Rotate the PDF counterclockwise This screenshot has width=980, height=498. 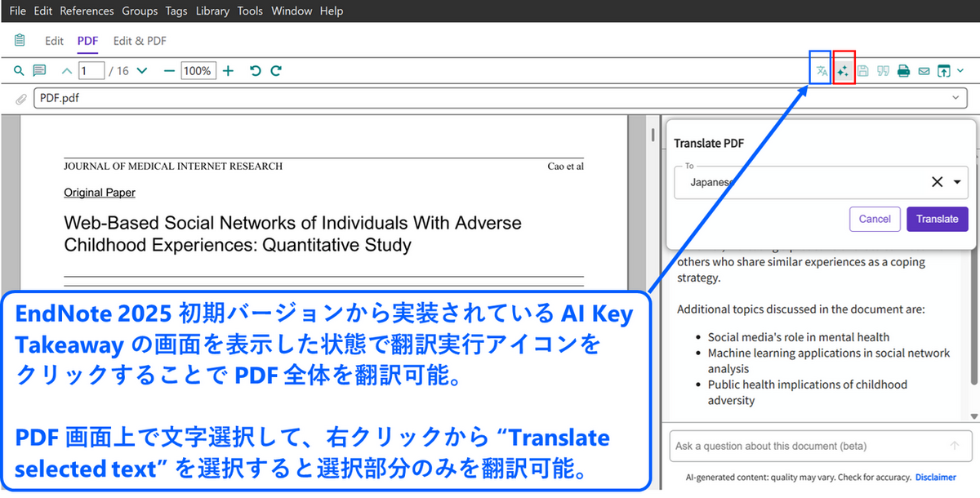tap(255, 71)
